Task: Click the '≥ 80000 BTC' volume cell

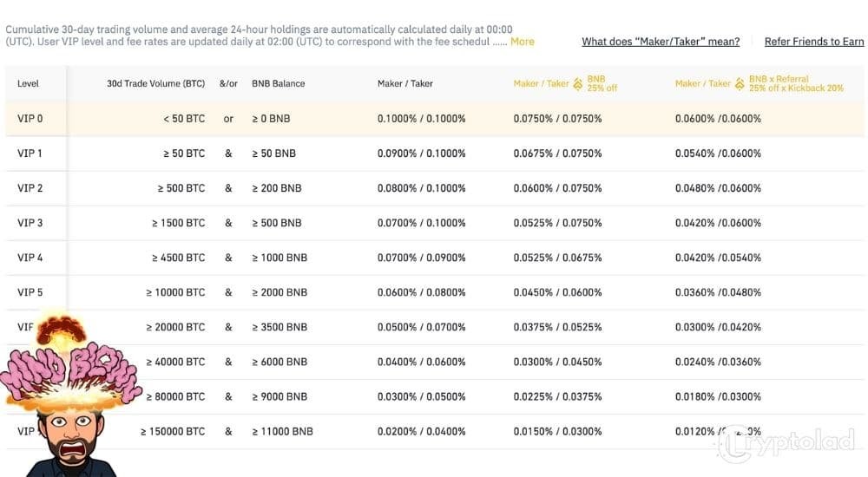Action: pos(175,396)
